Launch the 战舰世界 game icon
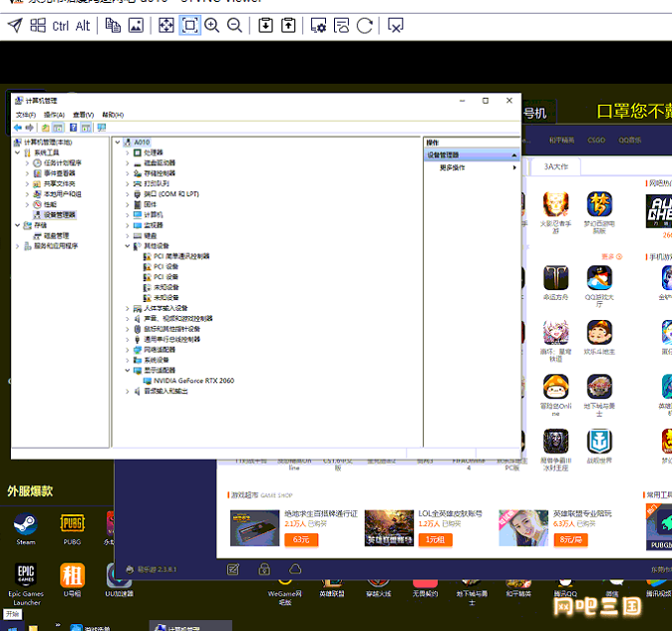Screen dimensions: 672x631 click(x=599, y=446)
